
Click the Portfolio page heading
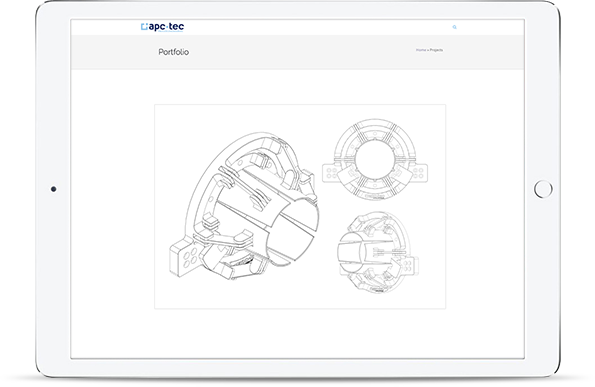click(173, 52)
